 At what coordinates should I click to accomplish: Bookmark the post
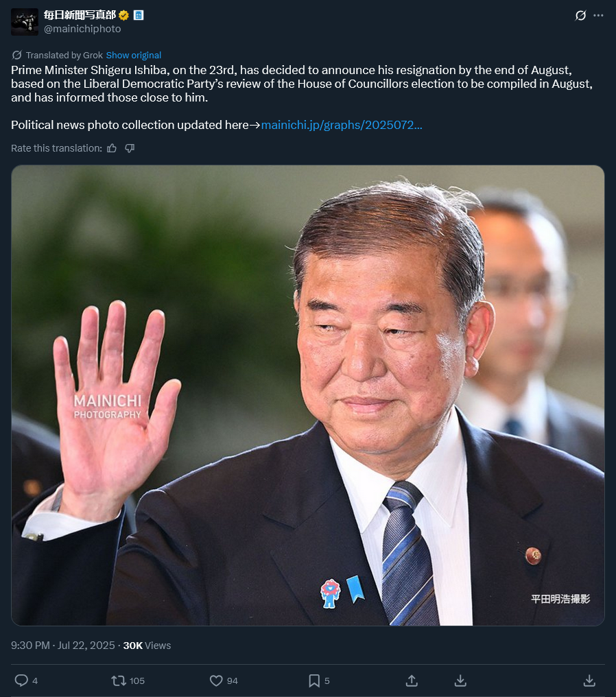[x=314, y=681]
